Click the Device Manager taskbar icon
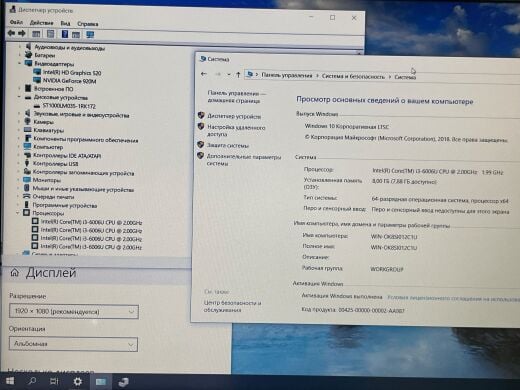Screen dimensions: 520x390 [124, 382]
